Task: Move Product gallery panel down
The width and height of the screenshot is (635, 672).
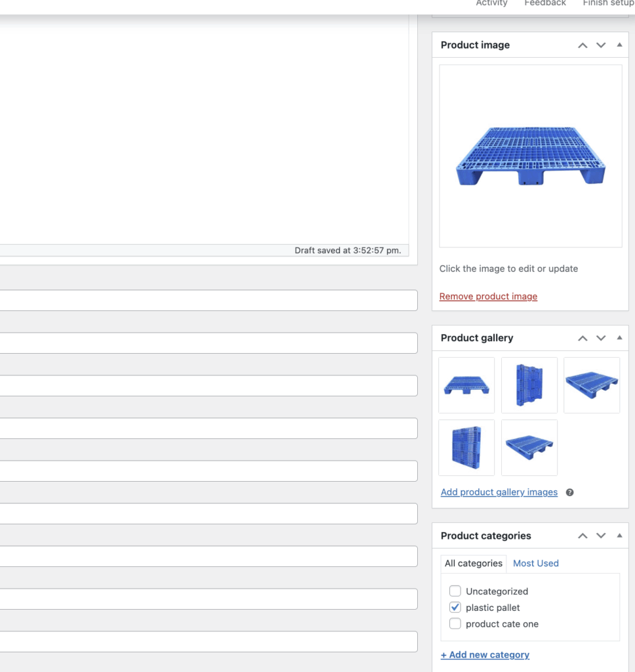Action: [601, 338]
